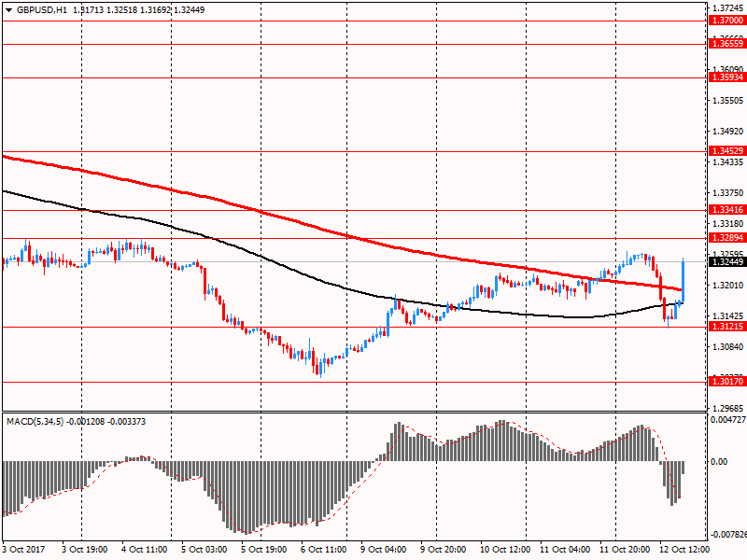Click the 11 Oct 20:00 time label
This screenshot has width=747, height=560.
(x=625, y=550)
